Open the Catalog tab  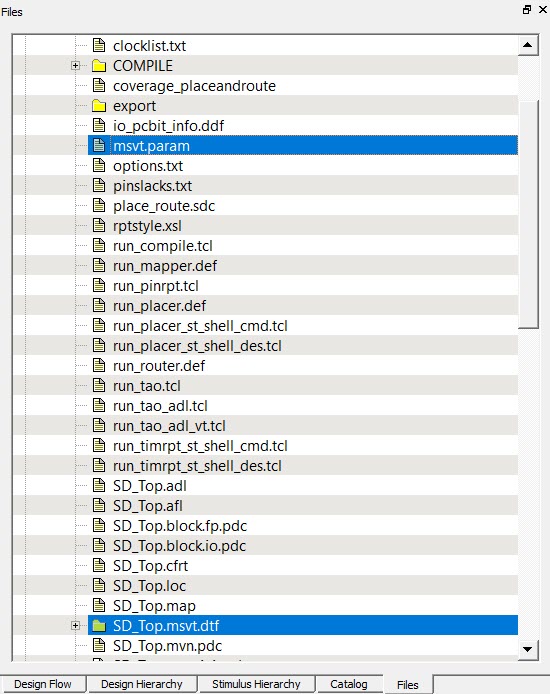[x=349, y=684]
